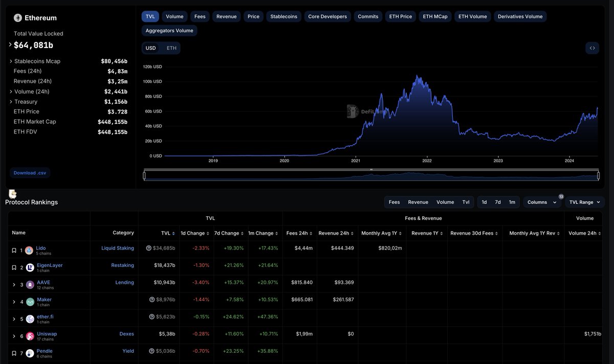Select the Tvl tab in Protocol Rankings
Screen dimensions: 614x364
pos(466,202)
